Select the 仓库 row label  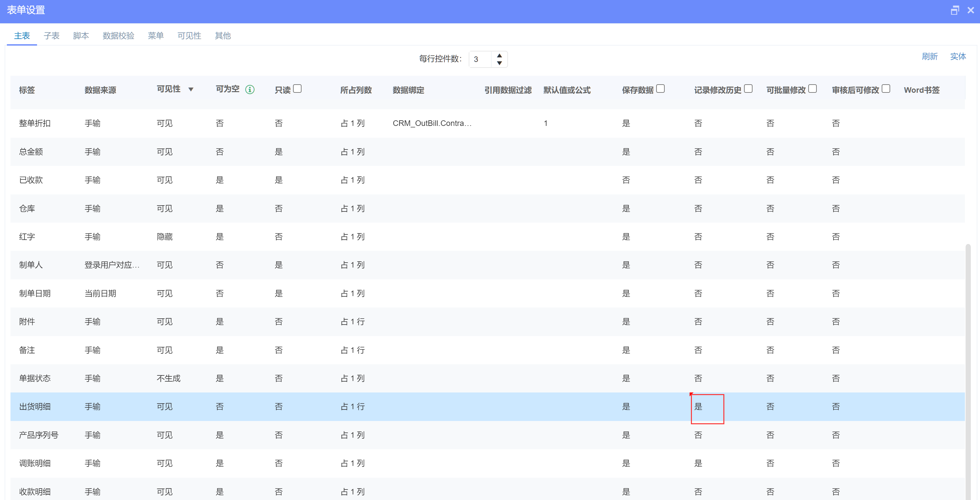coord(27,209)
